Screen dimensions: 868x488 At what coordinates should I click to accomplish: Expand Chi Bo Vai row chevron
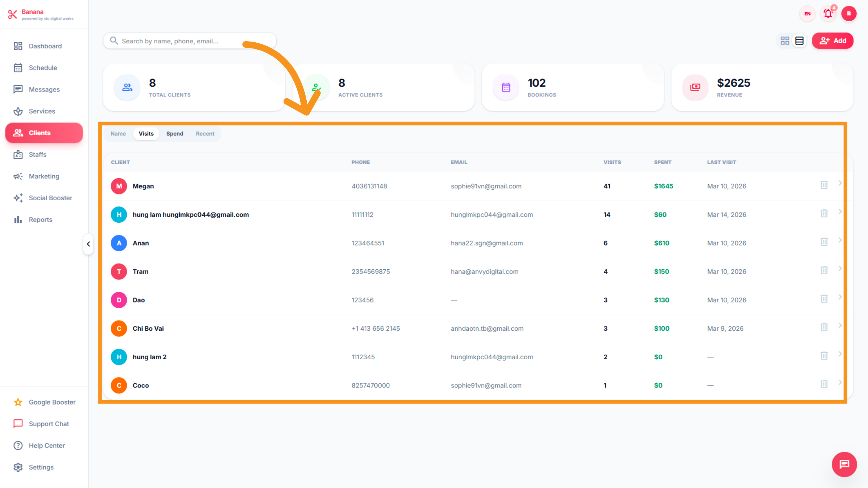(840, 325)
